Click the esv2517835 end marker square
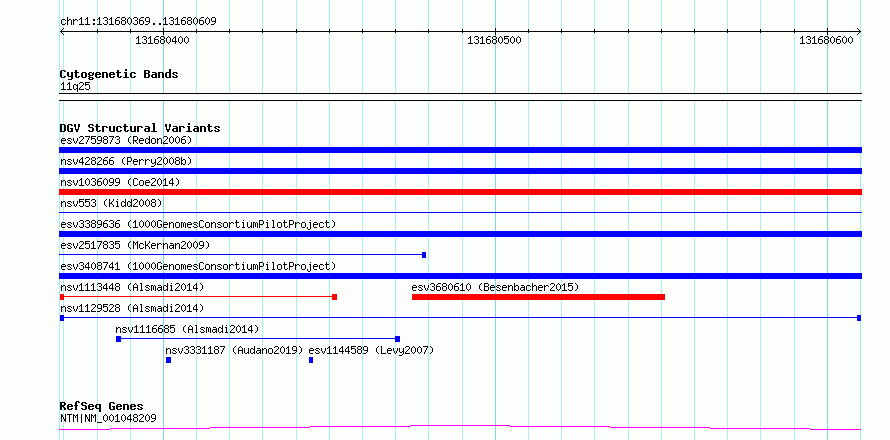 [x=424, y=255]
